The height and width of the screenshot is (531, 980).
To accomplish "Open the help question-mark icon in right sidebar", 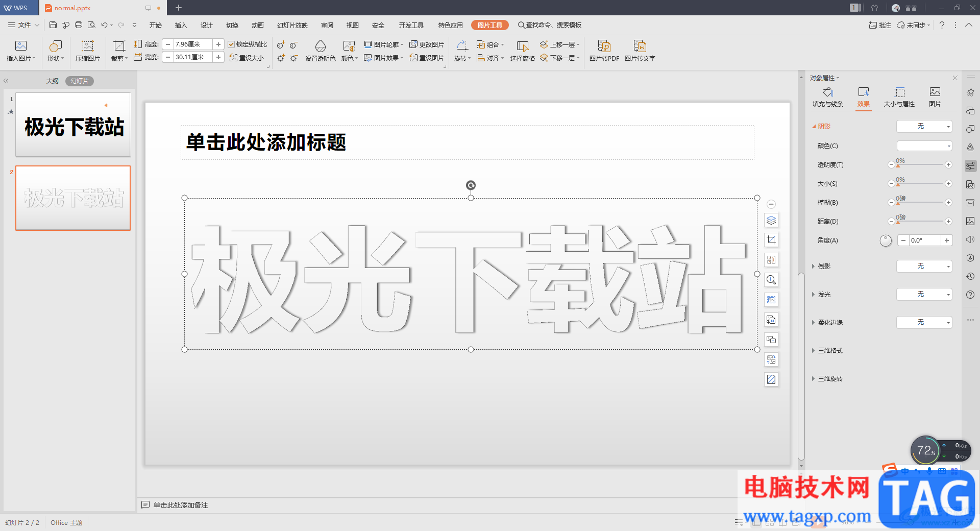I will coord(970,295).
